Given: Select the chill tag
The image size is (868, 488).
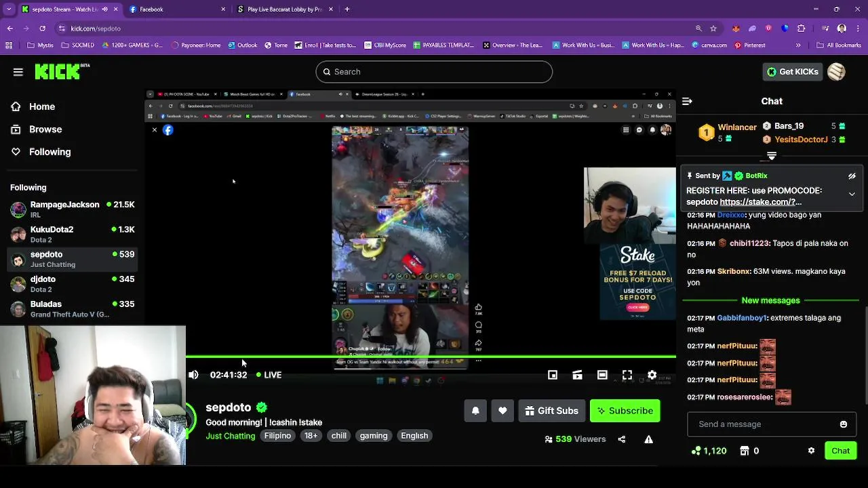Looking at the screenshot, I should (339, 436).
